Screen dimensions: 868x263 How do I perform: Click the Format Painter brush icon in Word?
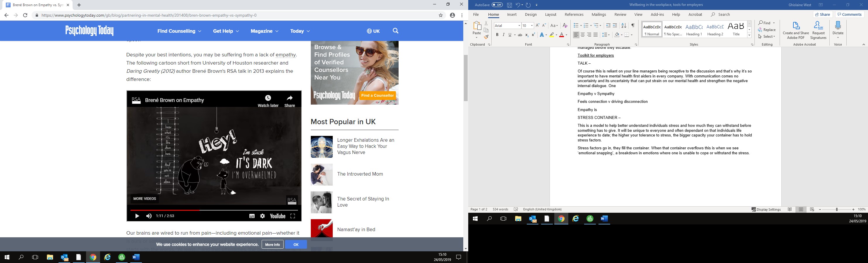[x=486, y=37]
